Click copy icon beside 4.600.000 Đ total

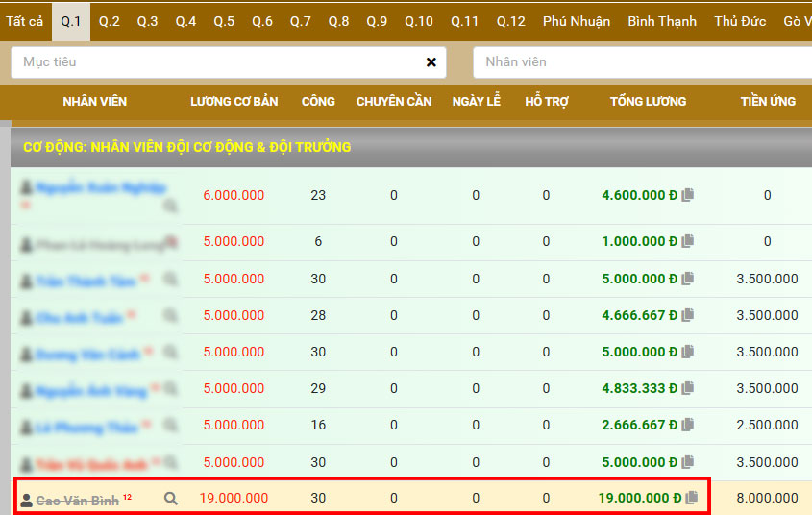(688, 195)
